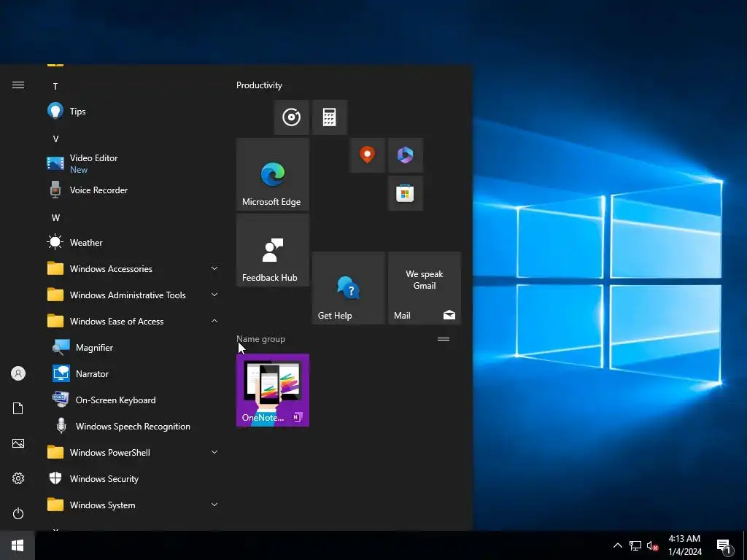The height and width of the screenshot is (560, 747).
Task: Jump to letter V in app list
Action: 55,139
